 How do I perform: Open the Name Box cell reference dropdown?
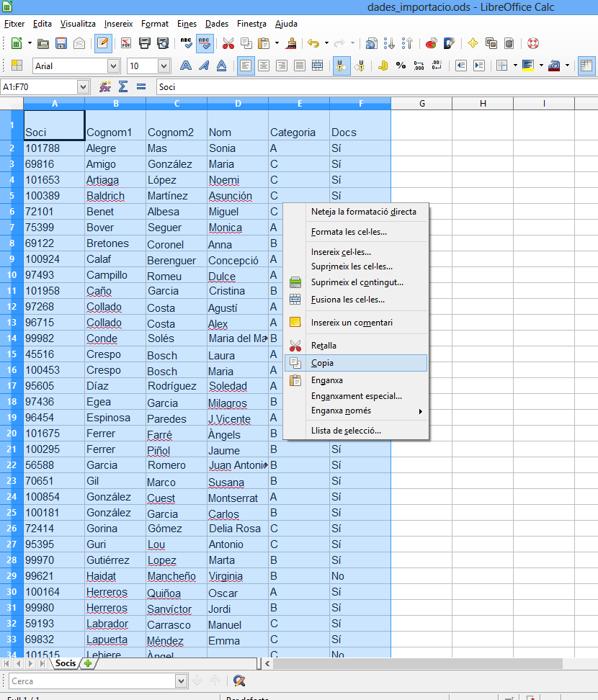coord(83,87)
